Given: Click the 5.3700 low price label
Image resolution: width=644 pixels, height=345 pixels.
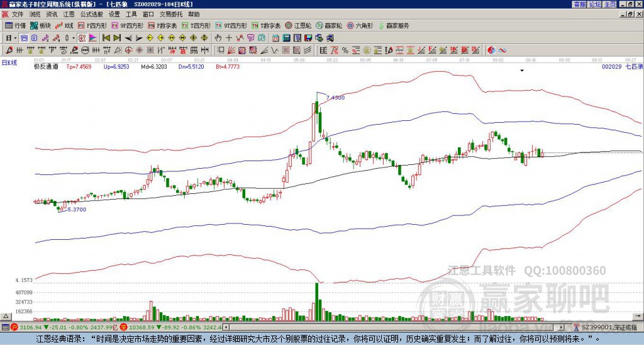Looking at the screenshot, I should [x=77, y=210].
